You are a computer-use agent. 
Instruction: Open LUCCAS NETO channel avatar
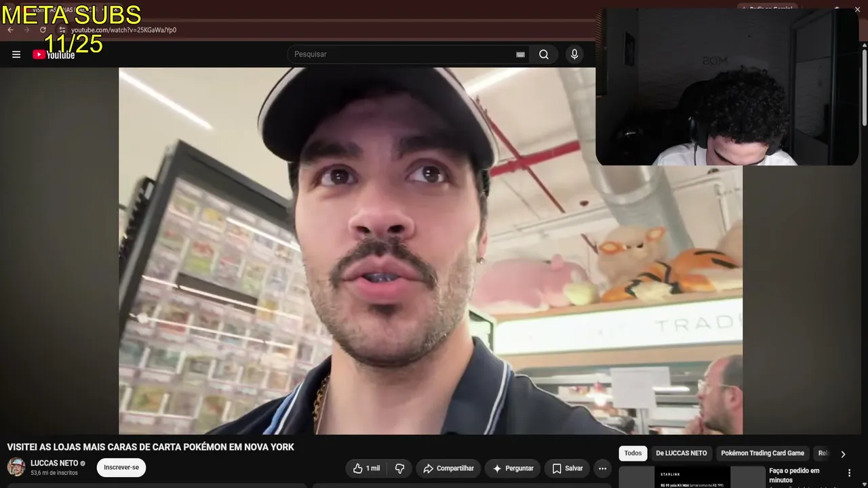pos(16,467)
